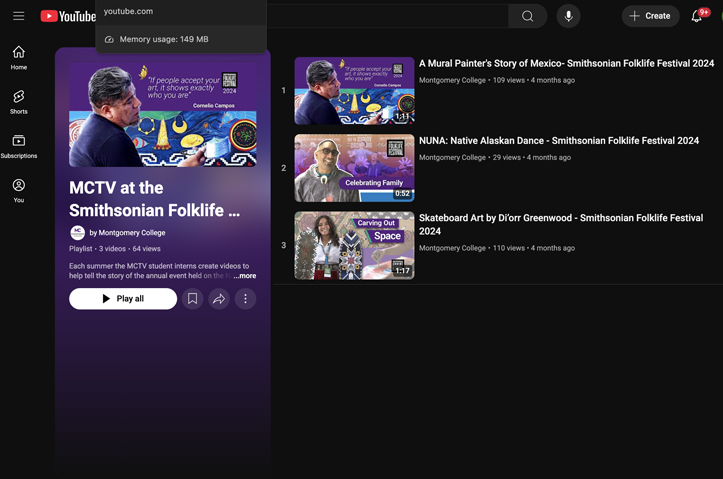This screenshot has height=479, width=723.
Task: Open the Create button
Action: click(650, 16)
